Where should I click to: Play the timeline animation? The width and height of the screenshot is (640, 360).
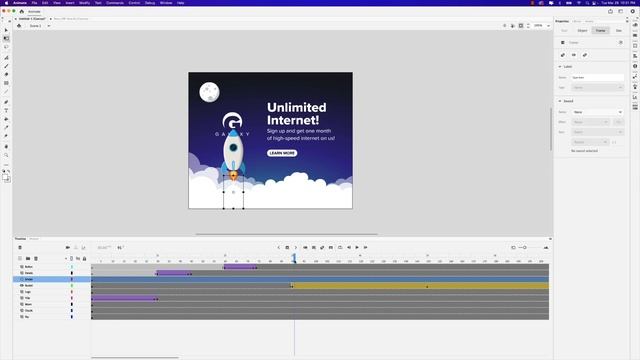357,247
